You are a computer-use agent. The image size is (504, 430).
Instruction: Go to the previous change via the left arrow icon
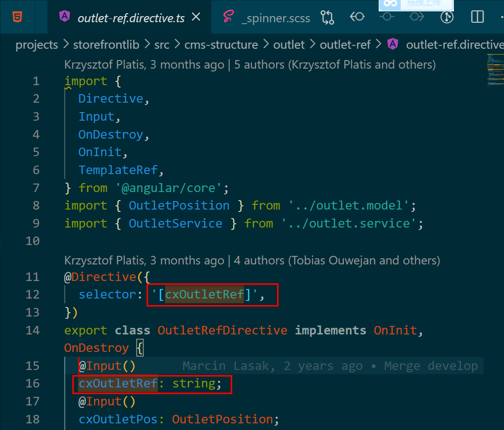click(357, 17)
